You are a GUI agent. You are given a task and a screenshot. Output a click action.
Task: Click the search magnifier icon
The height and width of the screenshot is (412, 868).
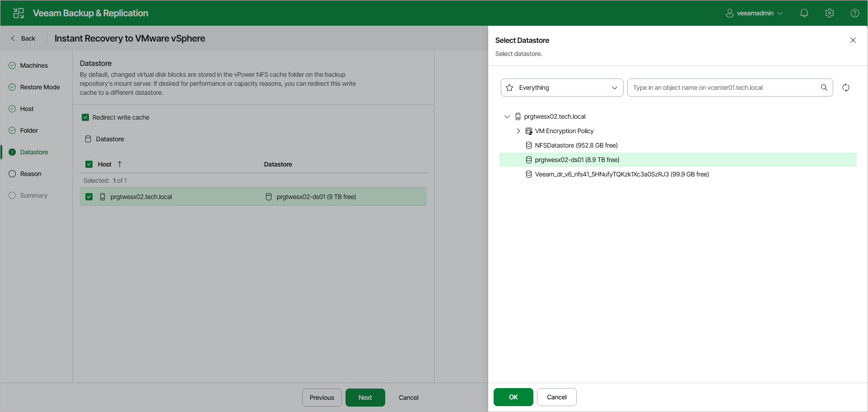click(x=824, y=88)
